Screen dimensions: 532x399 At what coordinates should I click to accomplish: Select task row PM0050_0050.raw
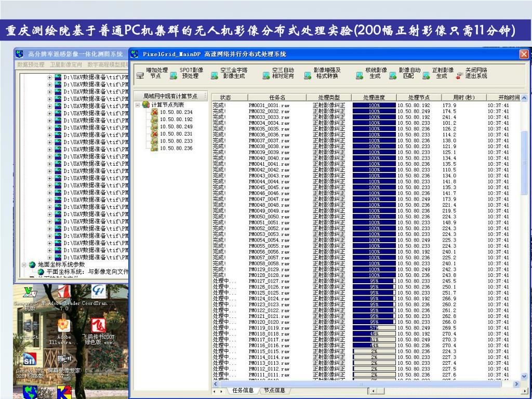pos(366,217)
